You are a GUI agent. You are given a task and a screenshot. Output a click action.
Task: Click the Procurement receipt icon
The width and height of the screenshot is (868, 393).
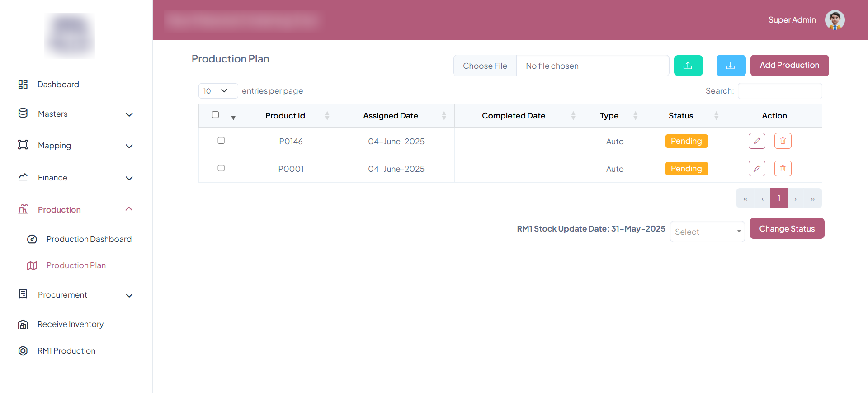pos(23,294)
